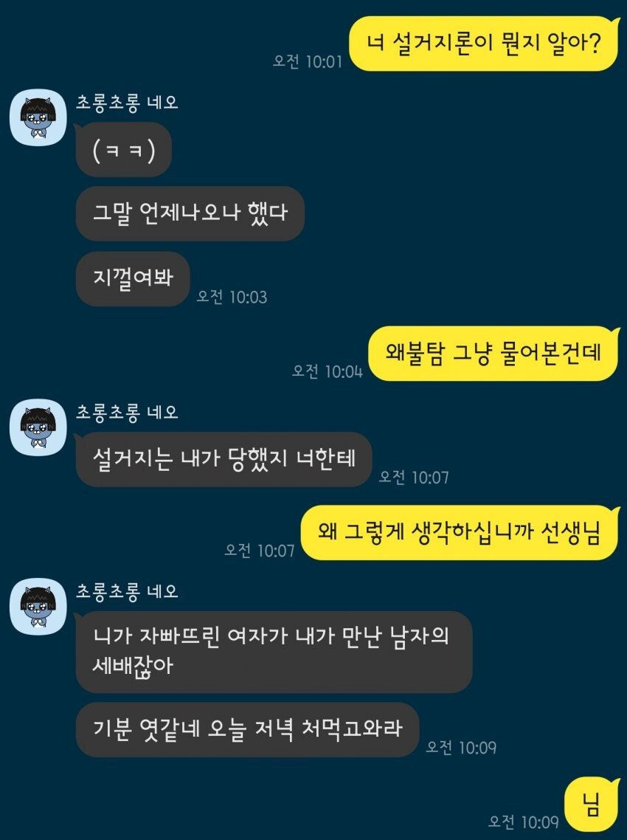
Task: Select the '왜 그렇게 생각하십니까 선생님' bubble
Action: (460, 532)
